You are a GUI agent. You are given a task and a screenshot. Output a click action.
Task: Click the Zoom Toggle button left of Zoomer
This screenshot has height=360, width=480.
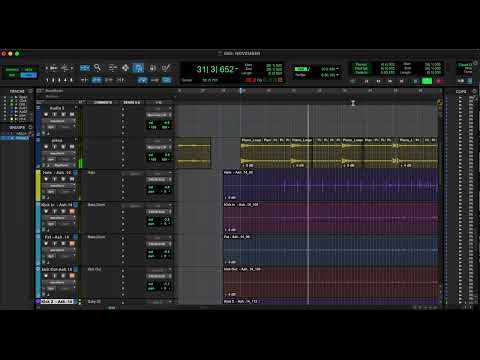[85, 68]
